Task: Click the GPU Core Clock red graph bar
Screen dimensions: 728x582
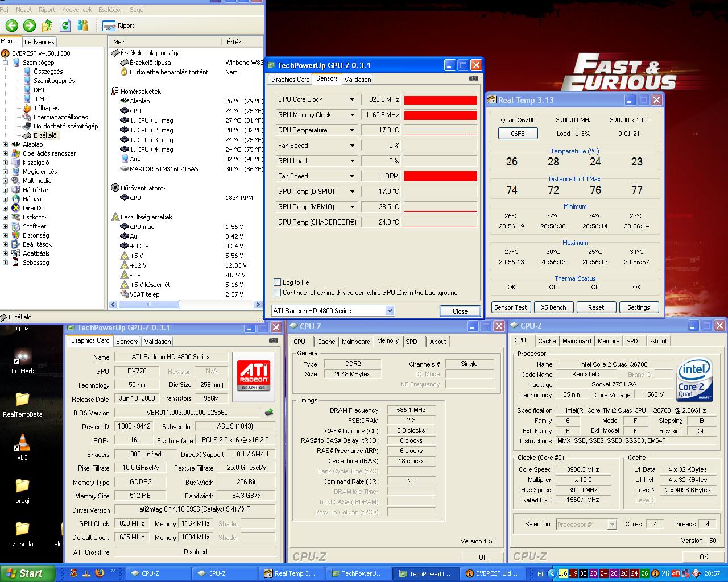Action: click(441, 100)
